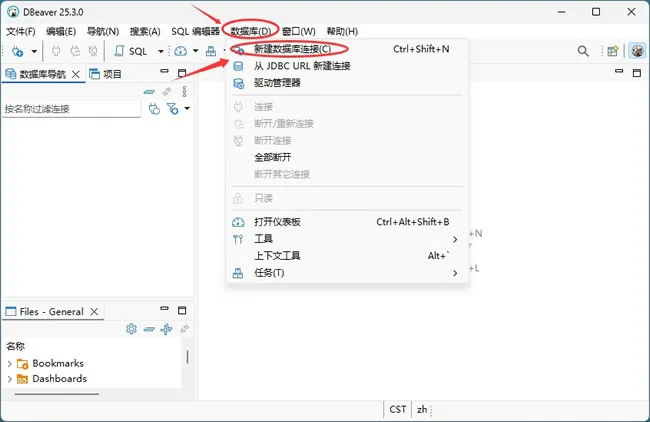Toggle link with editor in navigator

(167, 92)
